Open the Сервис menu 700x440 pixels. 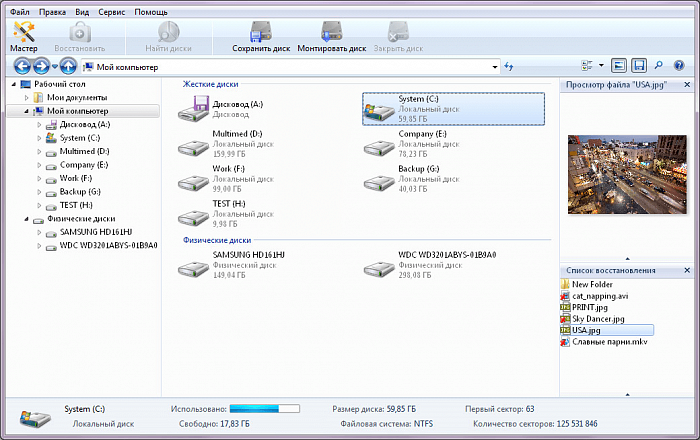coord(112,12)
